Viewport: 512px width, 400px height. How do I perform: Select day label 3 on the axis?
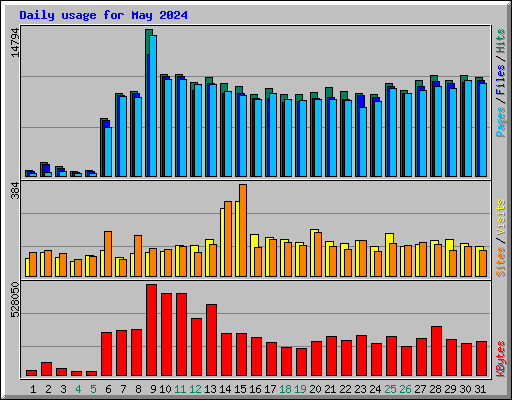(63, 389)
